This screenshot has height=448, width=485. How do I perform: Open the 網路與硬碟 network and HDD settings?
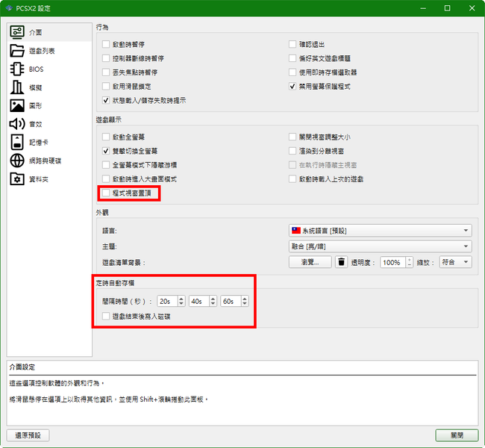(49, 161)
